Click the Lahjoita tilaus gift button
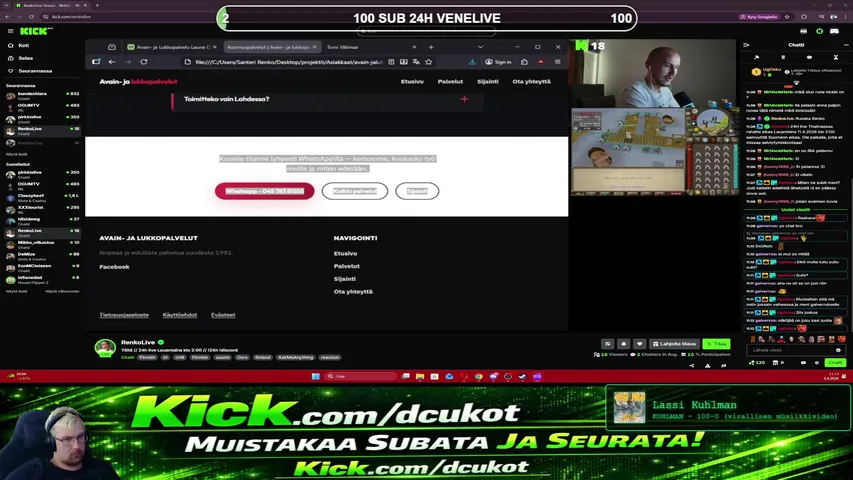 (x=675, y=344)
